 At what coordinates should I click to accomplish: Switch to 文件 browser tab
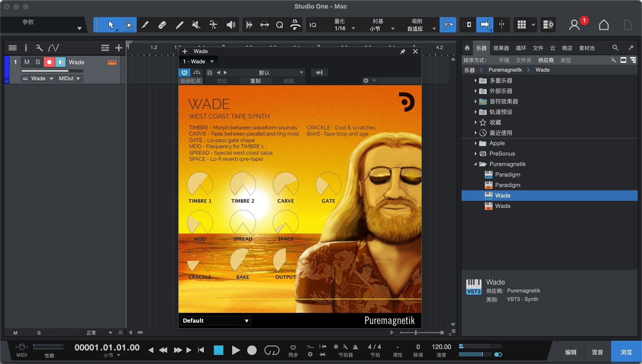tap(538, 48)
